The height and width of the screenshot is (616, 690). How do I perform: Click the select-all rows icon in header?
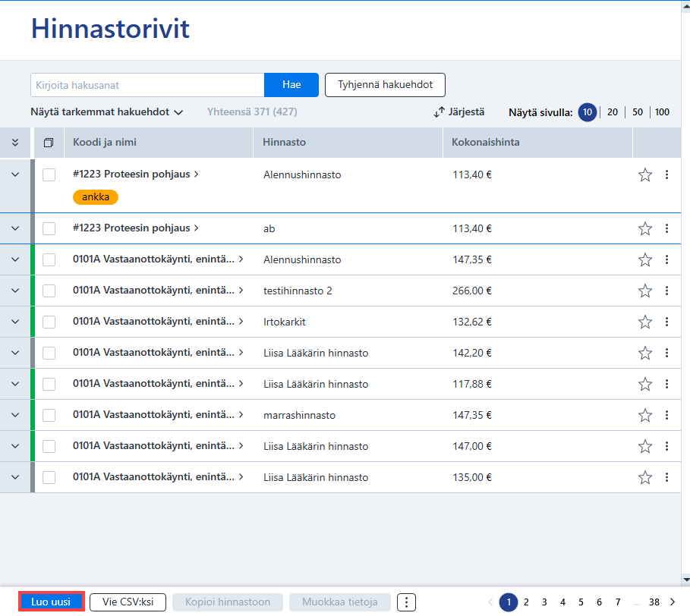[x=49, y=143]
